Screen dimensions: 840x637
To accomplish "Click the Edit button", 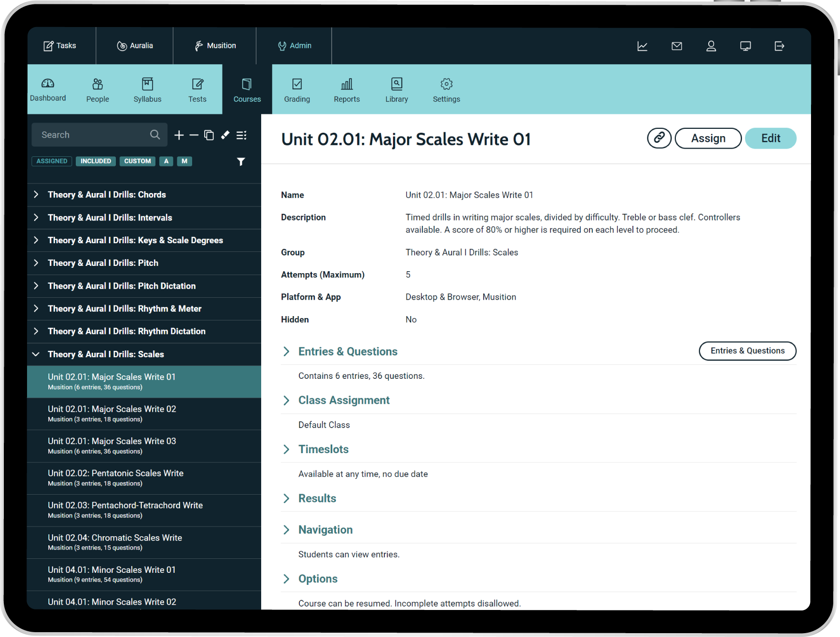I will (x=770, y=138).
